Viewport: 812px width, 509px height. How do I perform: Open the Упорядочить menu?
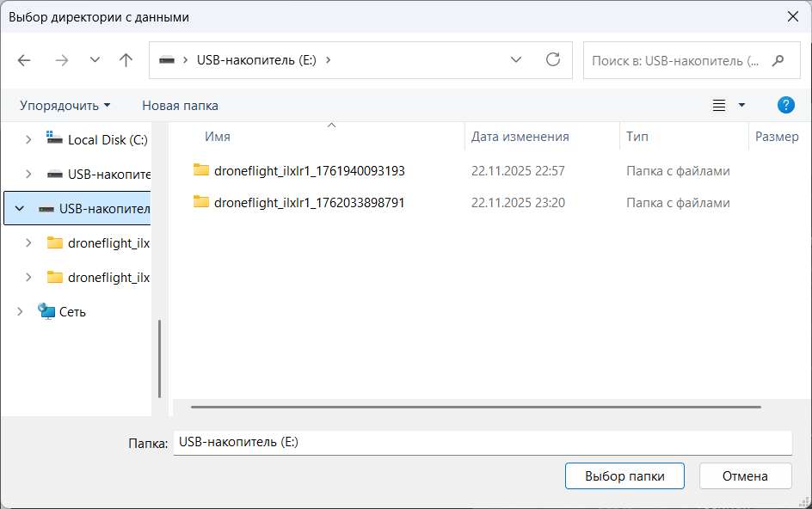point(65,105)
